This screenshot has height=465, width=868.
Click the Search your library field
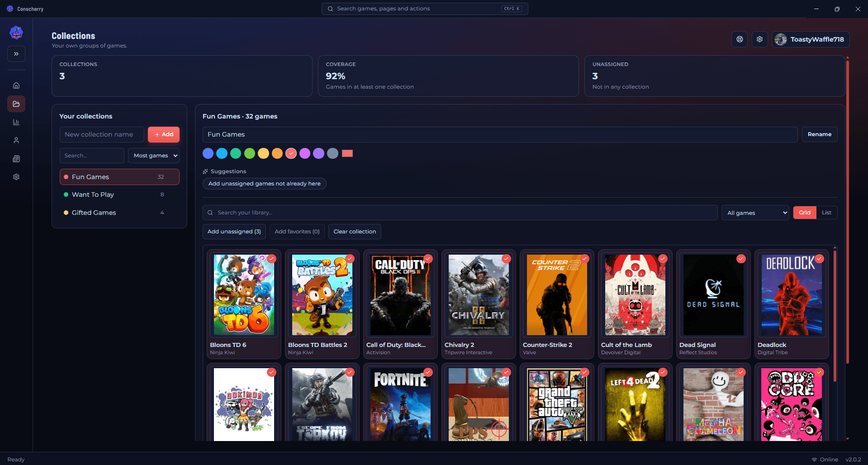pos(460,213)
